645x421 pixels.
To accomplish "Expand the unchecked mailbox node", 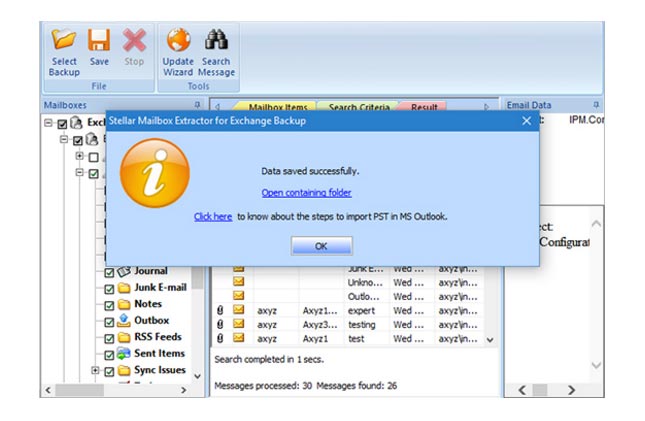I will pos(79,156).
